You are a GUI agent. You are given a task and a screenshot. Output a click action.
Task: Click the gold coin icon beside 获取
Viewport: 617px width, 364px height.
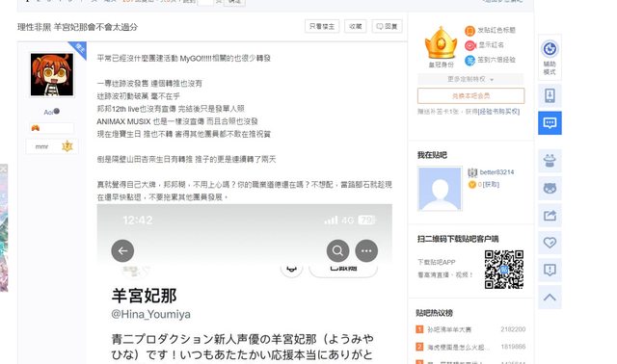coord(471,184)
